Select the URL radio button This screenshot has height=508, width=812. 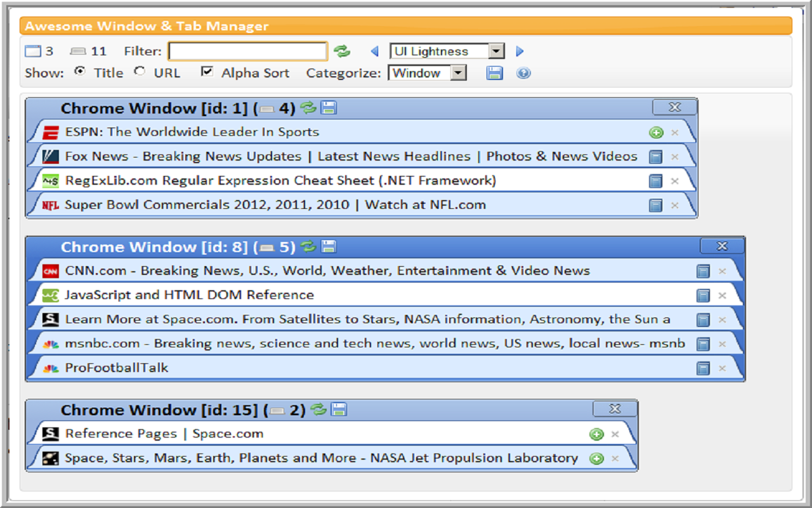(138, 72)
